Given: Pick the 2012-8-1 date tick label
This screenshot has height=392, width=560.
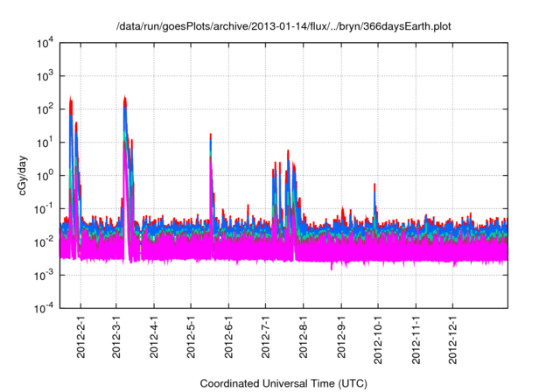Looking at the screenshot, I should (x=304, y=339).
